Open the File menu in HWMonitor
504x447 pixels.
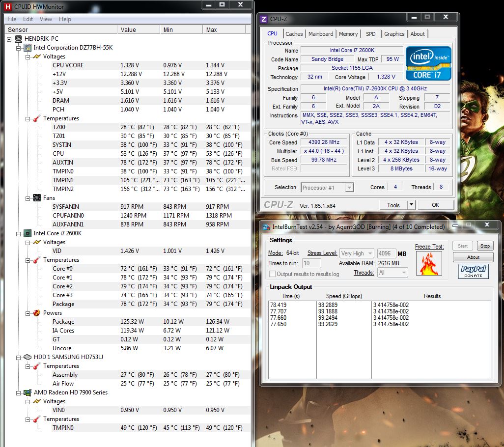click(12, 19)
